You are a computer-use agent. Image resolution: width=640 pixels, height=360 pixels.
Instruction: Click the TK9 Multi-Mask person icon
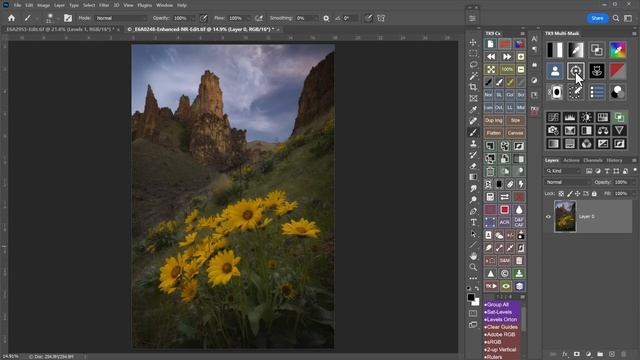coord(555,71)
